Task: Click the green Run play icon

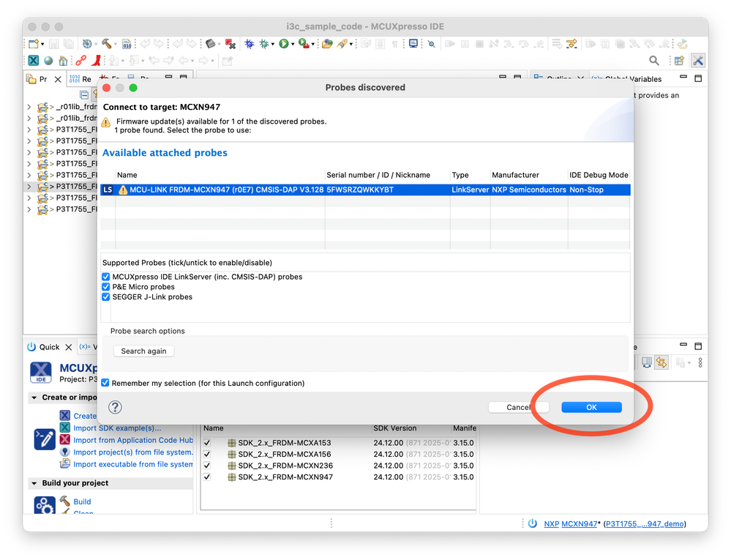Action: click(283, 44)
